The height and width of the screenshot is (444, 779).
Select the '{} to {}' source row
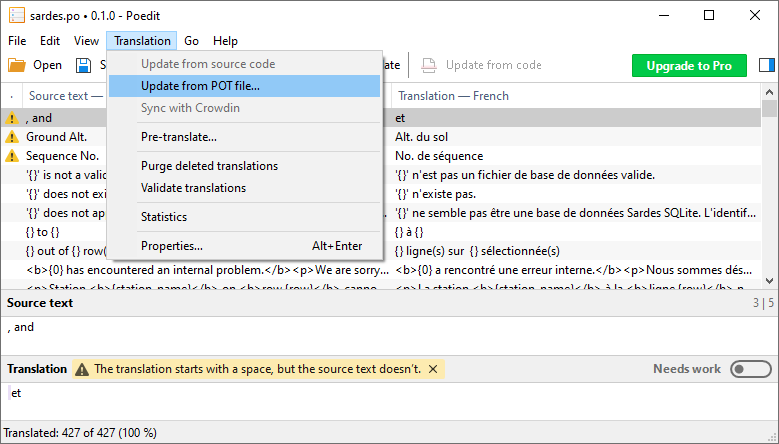[43, 232]
